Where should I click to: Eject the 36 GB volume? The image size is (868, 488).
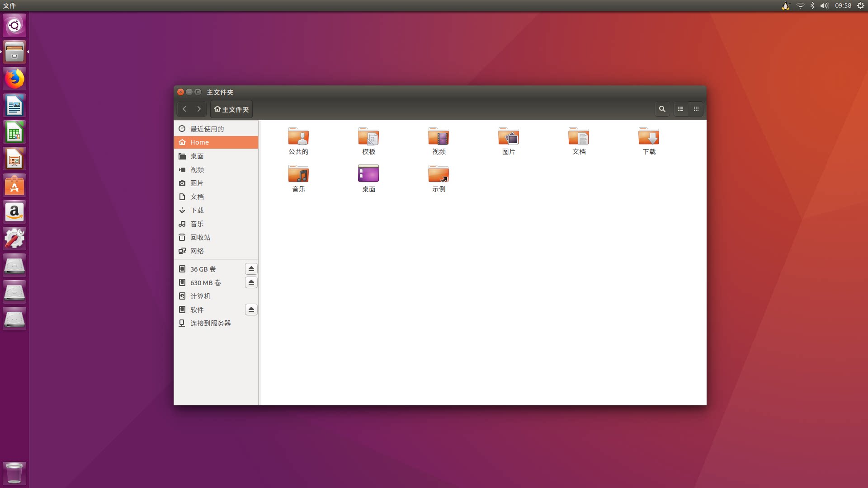pyautogui.click(x=251, y=269)
